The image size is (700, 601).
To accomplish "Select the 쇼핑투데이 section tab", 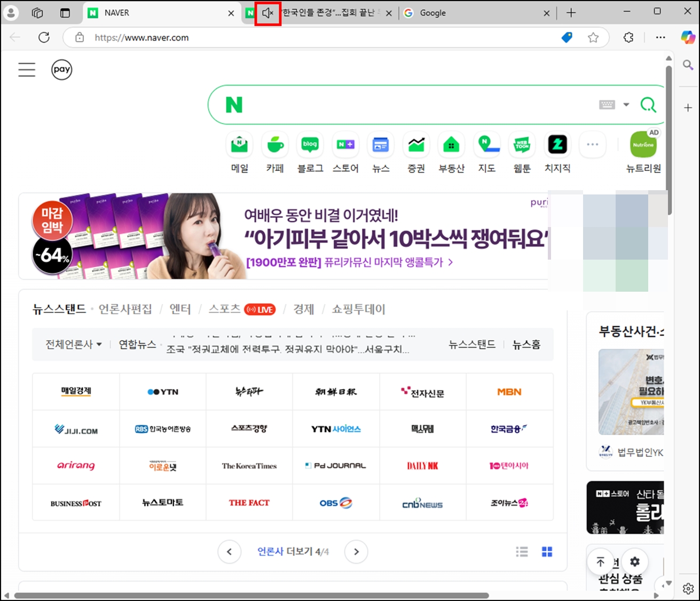I will [359, 309].
